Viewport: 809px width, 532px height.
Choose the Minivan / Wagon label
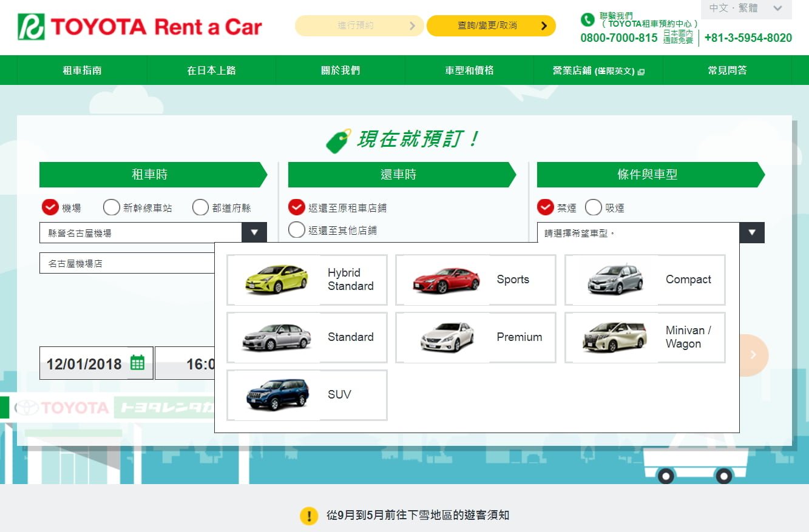[688, 337]
